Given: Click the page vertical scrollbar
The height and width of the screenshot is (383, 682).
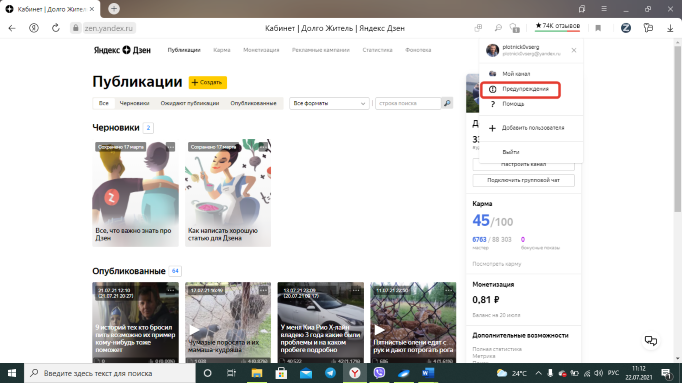Looking at the screenshot, I should 677,128.
